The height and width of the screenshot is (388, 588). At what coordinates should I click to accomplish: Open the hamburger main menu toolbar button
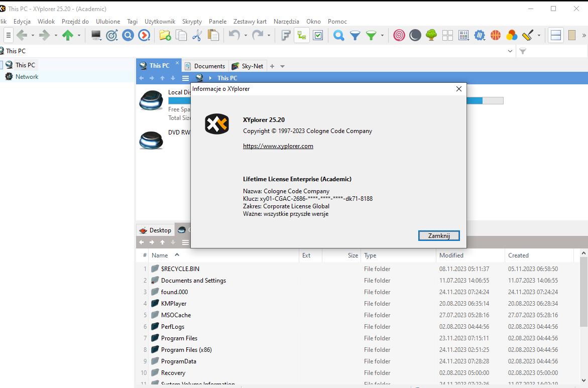point(8,36)
